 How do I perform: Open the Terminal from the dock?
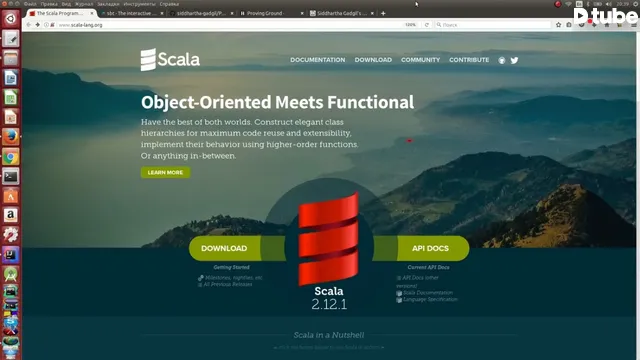11,176
